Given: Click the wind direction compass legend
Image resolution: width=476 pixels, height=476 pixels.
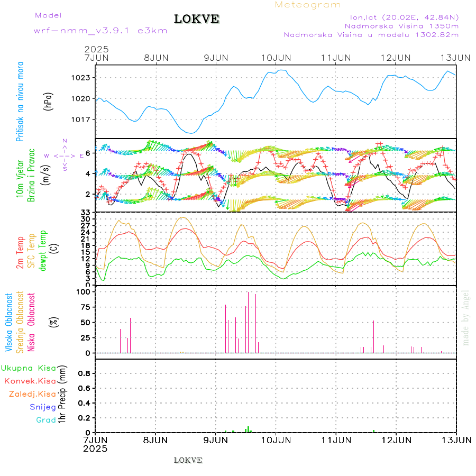Looking at the screenshot, I should point(64,155).
